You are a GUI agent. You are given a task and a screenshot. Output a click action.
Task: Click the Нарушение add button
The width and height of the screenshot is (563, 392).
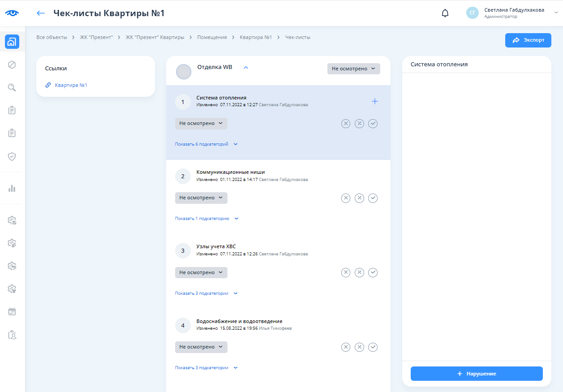point(476,374)
